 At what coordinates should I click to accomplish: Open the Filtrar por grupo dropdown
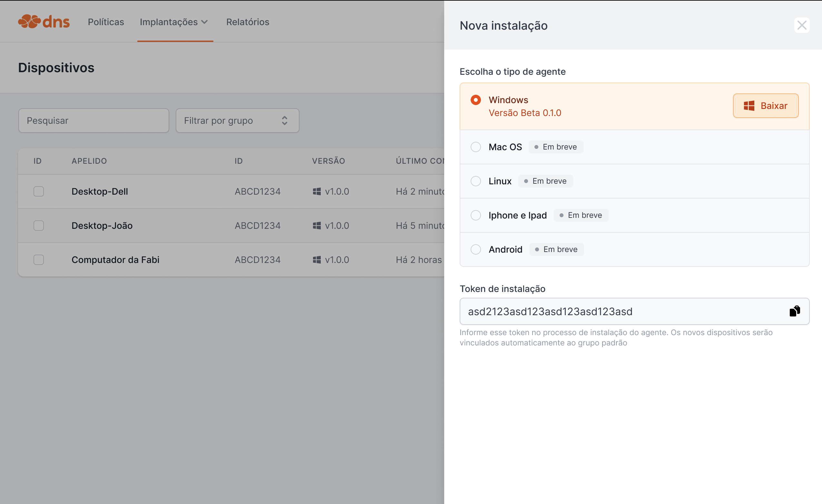click(x=237, y=121)
